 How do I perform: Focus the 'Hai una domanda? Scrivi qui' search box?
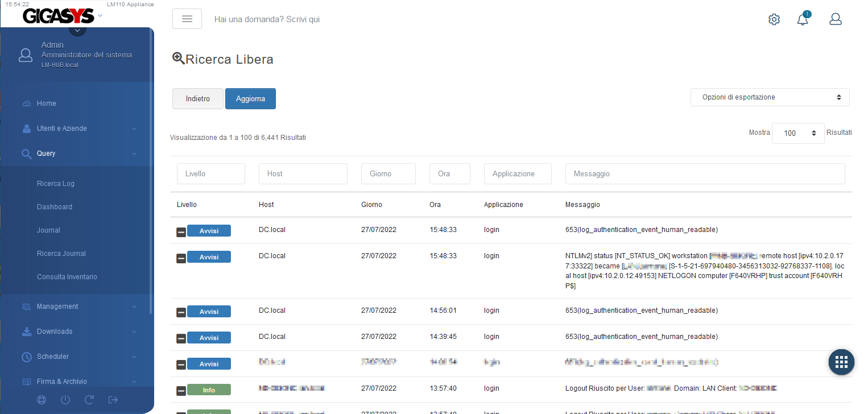click(x=267, y=19)
